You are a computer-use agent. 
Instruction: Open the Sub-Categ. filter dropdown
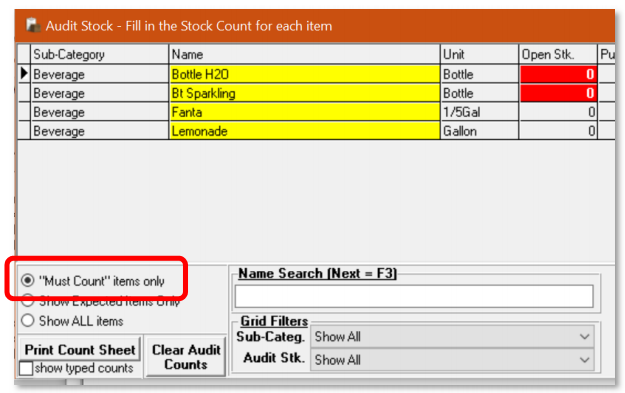[452, 336]
